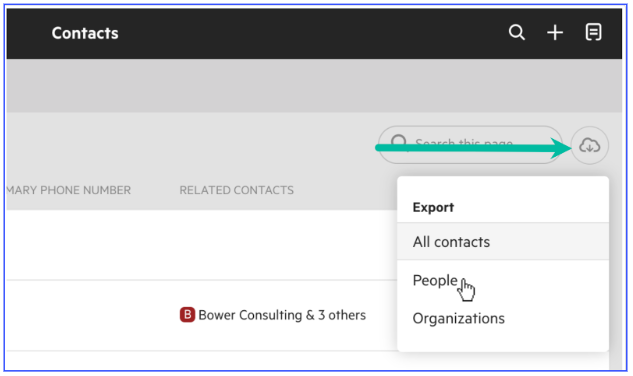The height and width of the screenshot is (376, 633).
Task: Click the magnifier inside the page search field
Action: [x=399, y=143]
